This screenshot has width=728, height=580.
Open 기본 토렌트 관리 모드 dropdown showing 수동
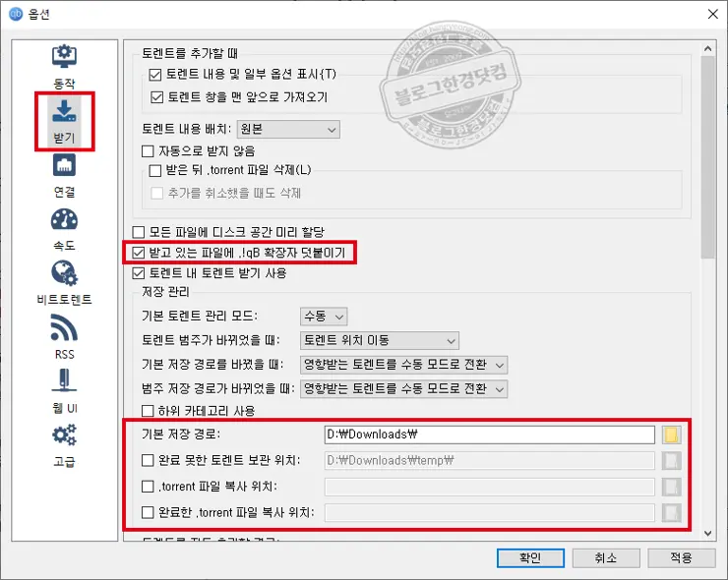[324, 317]
